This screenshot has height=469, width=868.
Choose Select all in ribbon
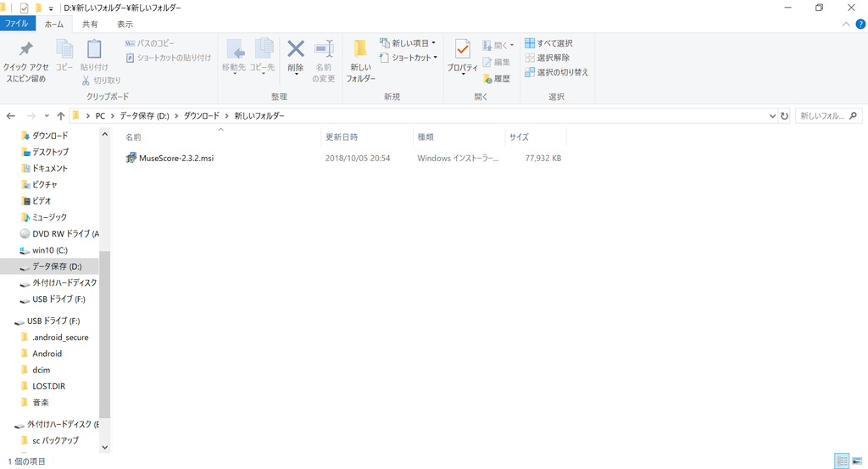coord(548,43)
